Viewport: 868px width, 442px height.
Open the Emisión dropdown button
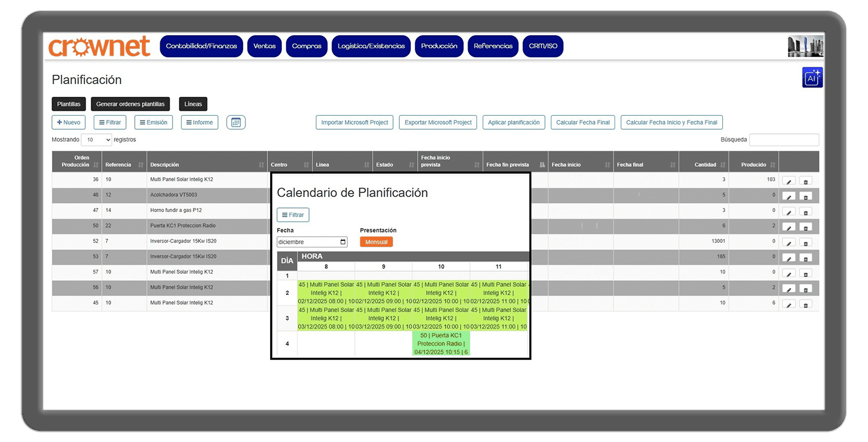point(153,122)
